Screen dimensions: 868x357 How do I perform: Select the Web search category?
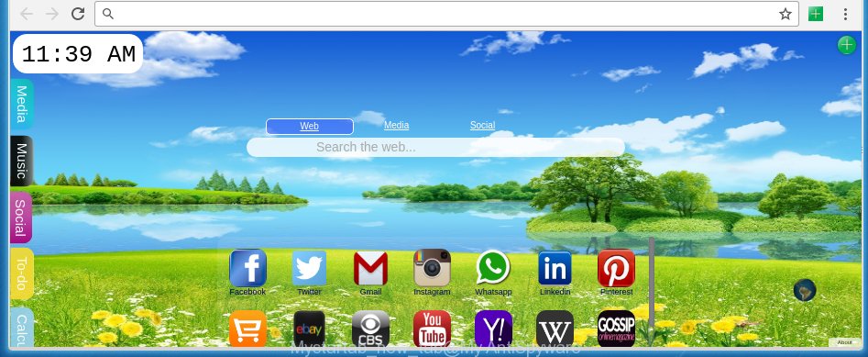[310, 127]
